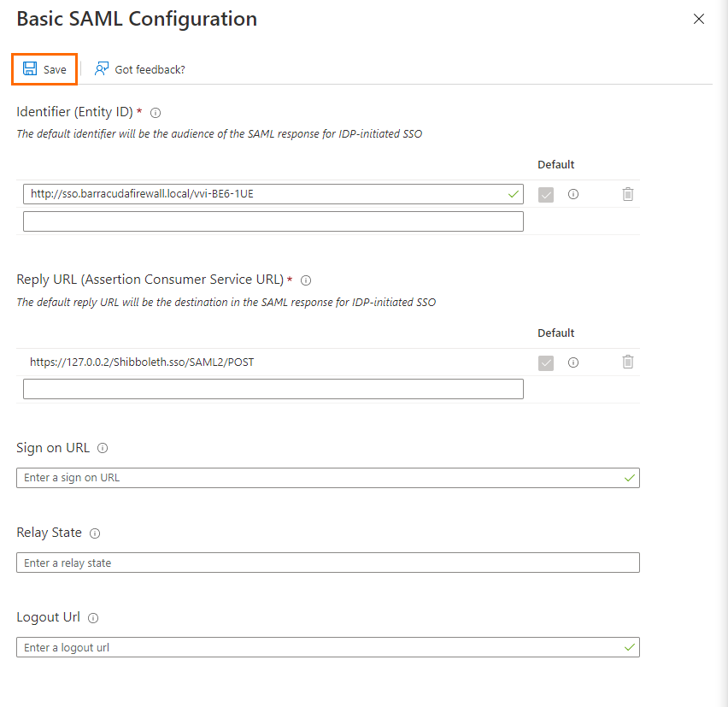This screenshot has height=707, width=728.
Task: Delete the Shibboleth reply URL using the trash icon
Action: 628,362
